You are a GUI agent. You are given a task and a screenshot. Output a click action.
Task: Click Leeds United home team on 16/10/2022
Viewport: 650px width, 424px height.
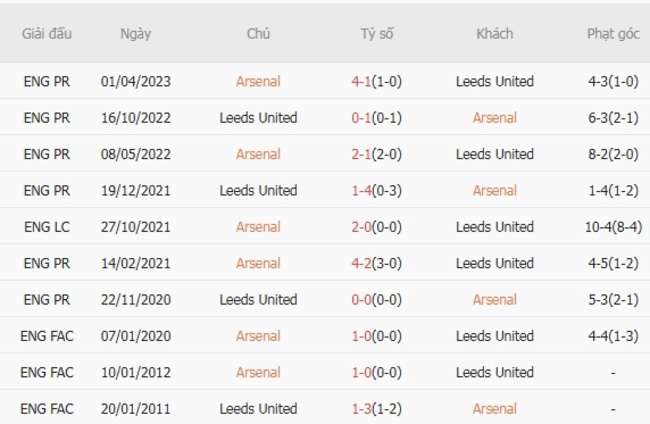(x=258, y=118)
